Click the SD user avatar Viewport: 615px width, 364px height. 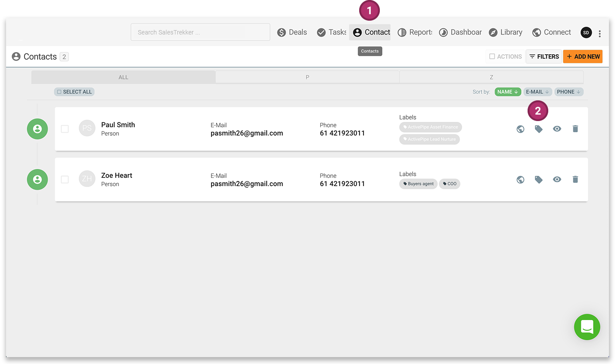coord(586,32)
